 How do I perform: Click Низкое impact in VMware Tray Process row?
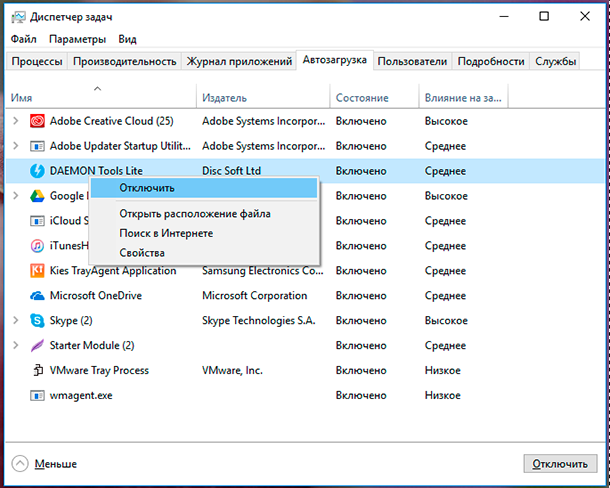[442, 370]
